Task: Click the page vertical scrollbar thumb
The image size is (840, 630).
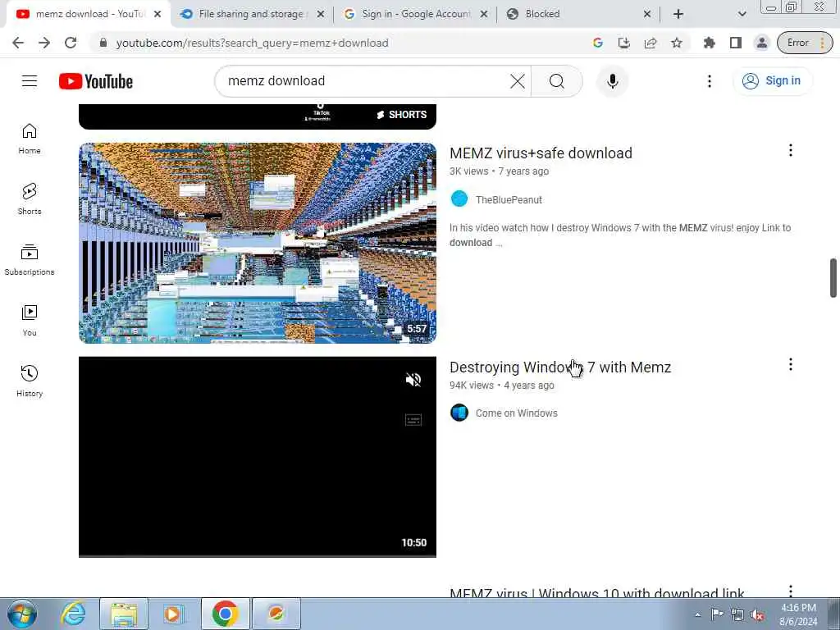Action: coord(833,278)
